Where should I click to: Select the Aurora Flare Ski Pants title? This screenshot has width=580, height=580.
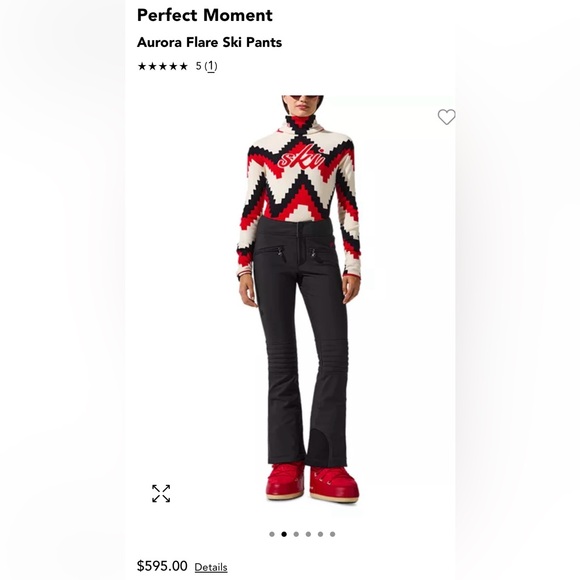coord(209,42)
